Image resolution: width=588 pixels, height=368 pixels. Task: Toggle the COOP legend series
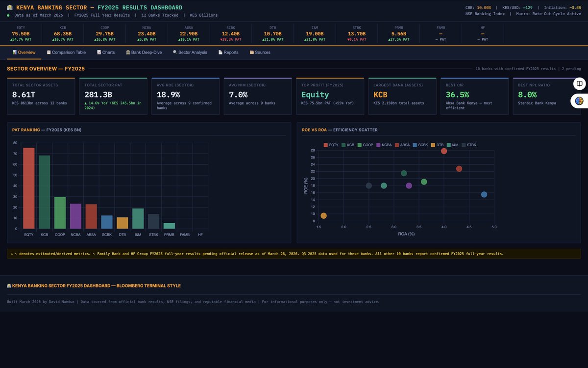(x=366, y=145)
